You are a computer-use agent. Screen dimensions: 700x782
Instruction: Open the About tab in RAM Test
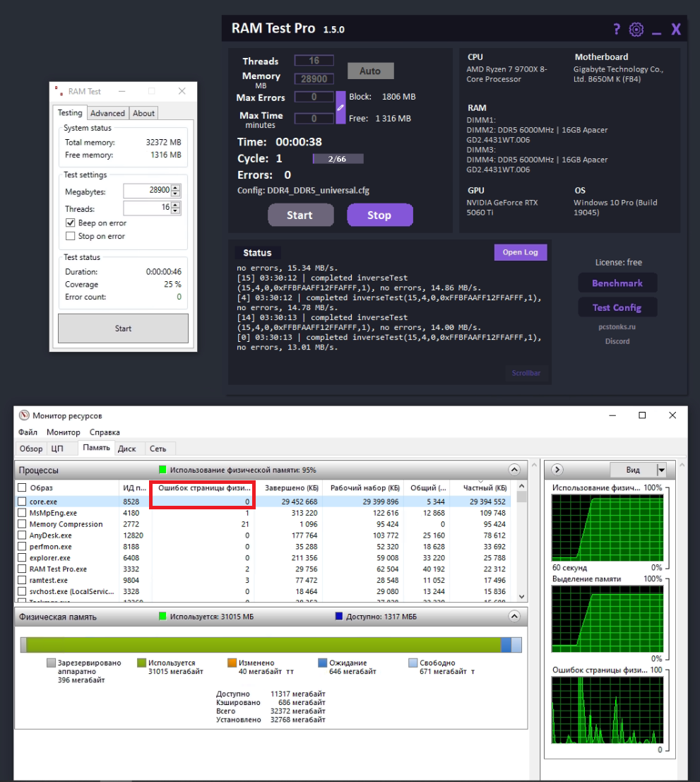tap(143, 113)
